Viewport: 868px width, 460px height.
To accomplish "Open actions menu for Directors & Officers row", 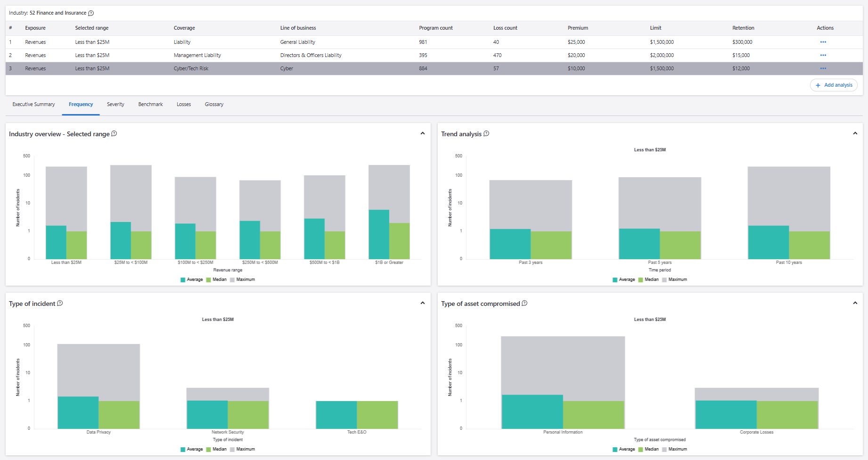I will [x=823, y=55].
